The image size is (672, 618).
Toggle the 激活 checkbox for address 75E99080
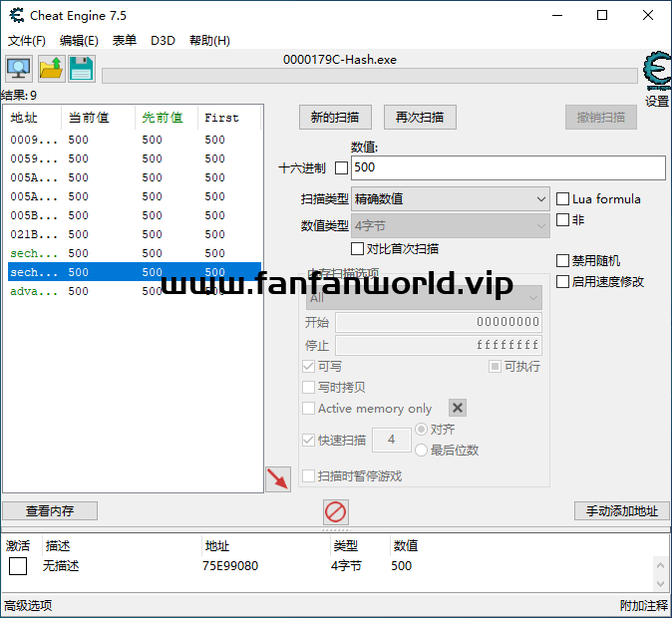pyautogui.click(x=18, y=566)
